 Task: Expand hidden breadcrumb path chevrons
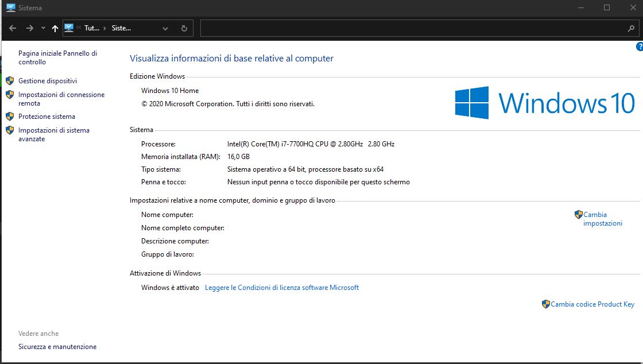(78, 28)
